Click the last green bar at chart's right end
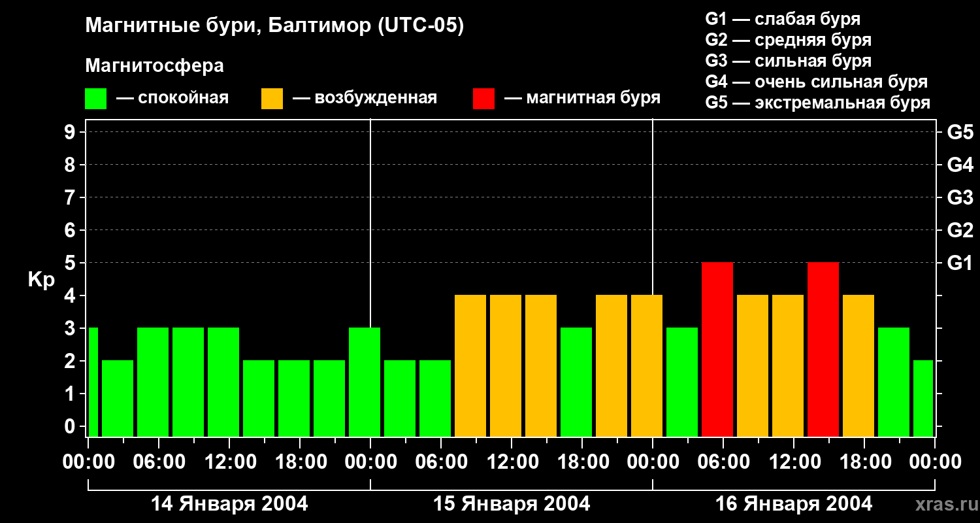 923,398
